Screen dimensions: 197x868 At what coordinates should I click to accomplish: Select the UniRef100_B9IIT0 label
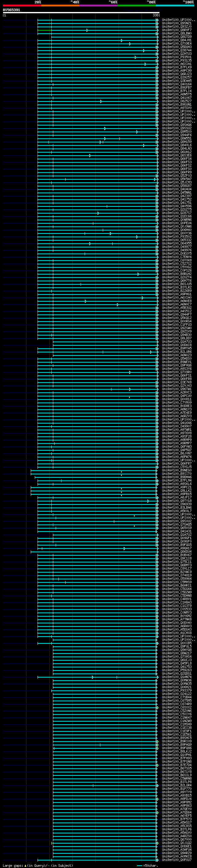[x=176, y=474]
